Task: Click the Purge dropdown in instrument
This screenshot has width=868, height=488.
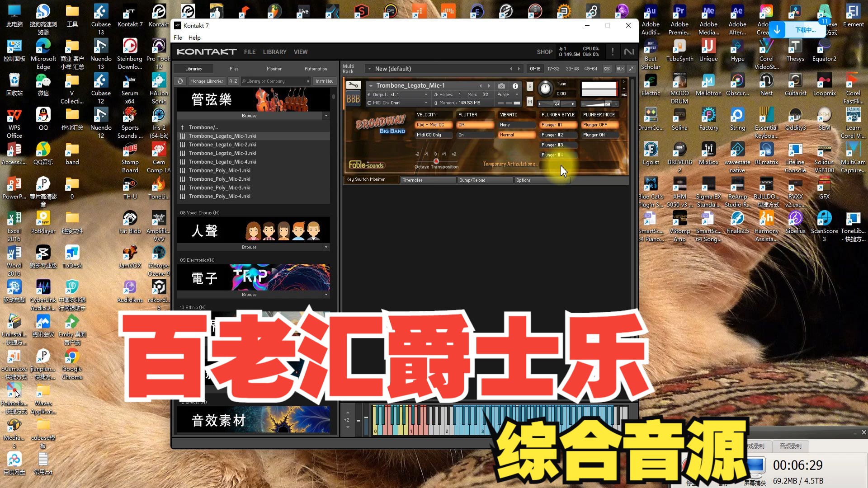Action: [507, 94]
